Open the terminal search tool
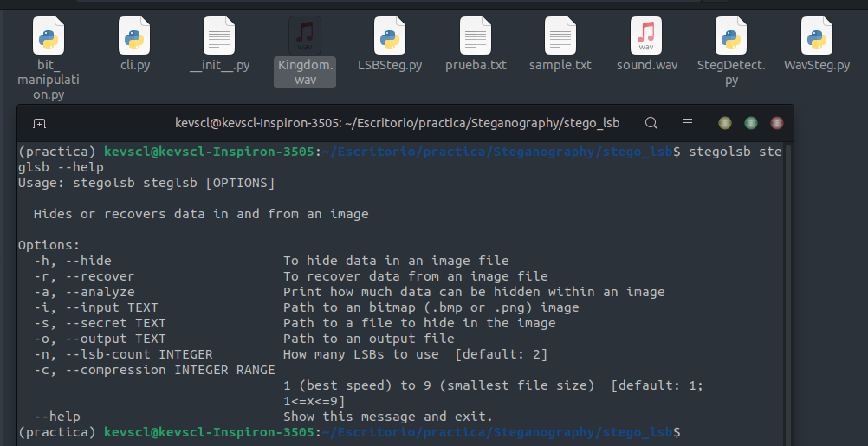 651,123
